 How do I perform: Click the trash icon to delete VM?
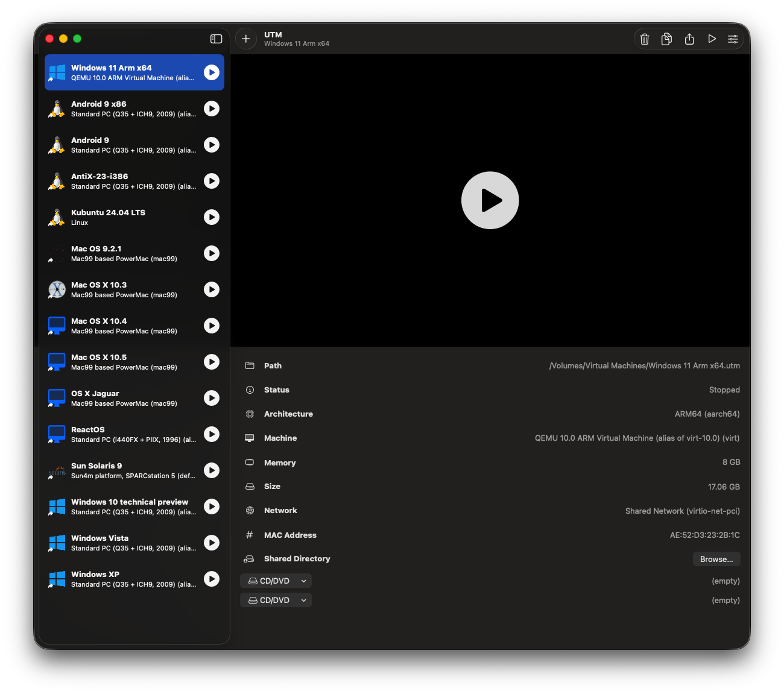(645, 39)
